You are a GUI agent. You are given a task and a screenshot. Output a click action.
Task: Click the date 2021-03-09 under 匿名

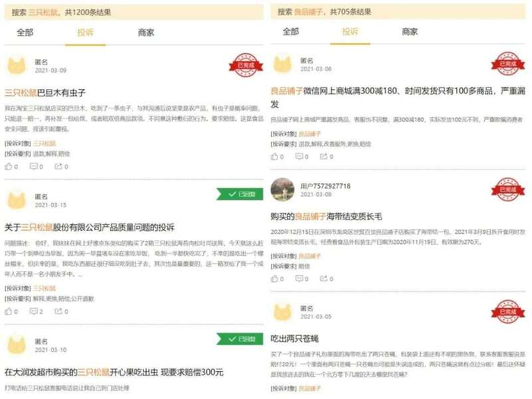[51, 70]
